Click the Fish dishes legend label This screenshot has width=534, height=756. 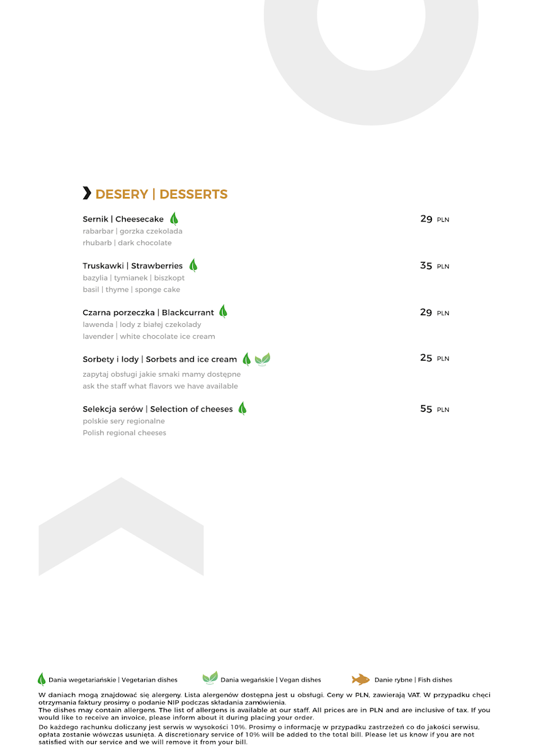(x=413, y=680)
